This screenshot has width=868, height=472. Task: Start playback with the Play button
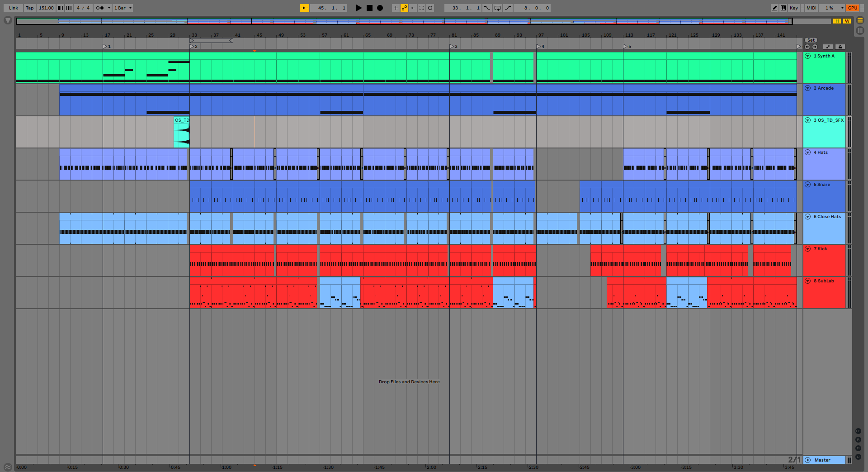(359, 8)
